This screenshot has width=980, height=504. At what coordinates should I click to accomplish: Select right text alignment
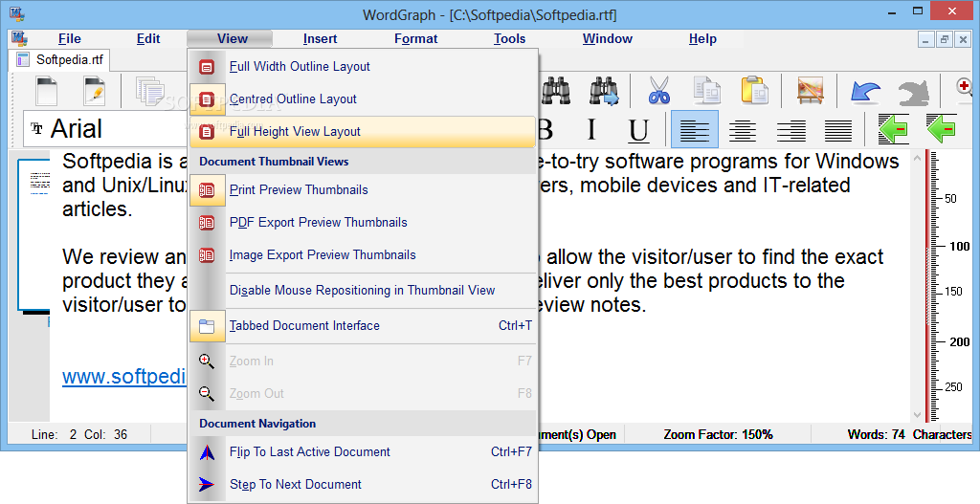(791, 130)
